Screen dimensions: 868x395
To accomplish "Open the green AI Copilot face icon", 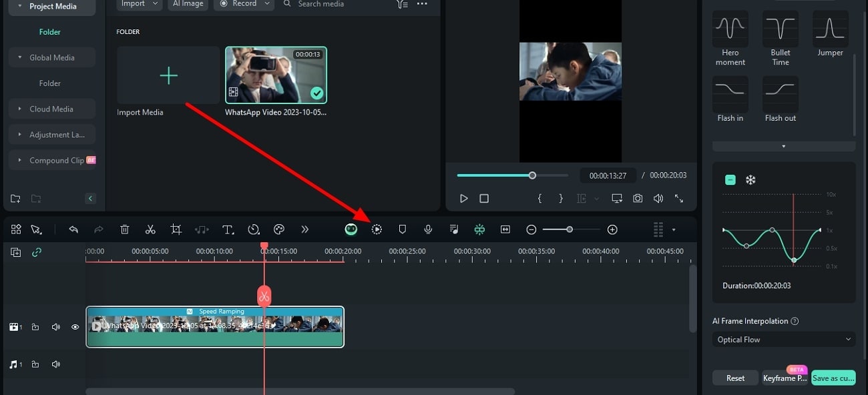I will (x=351, y=230).
